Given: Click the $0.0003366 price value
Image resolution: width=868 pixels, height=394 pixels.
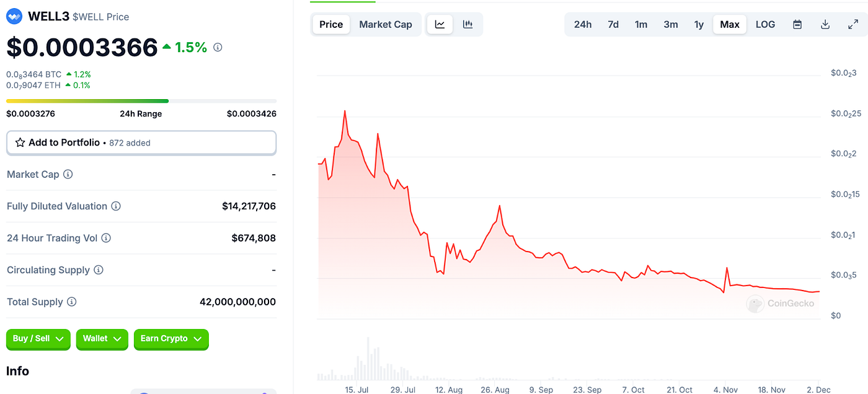Looking at the screenshot, I should pyautogui.click(x=82, y=47).
